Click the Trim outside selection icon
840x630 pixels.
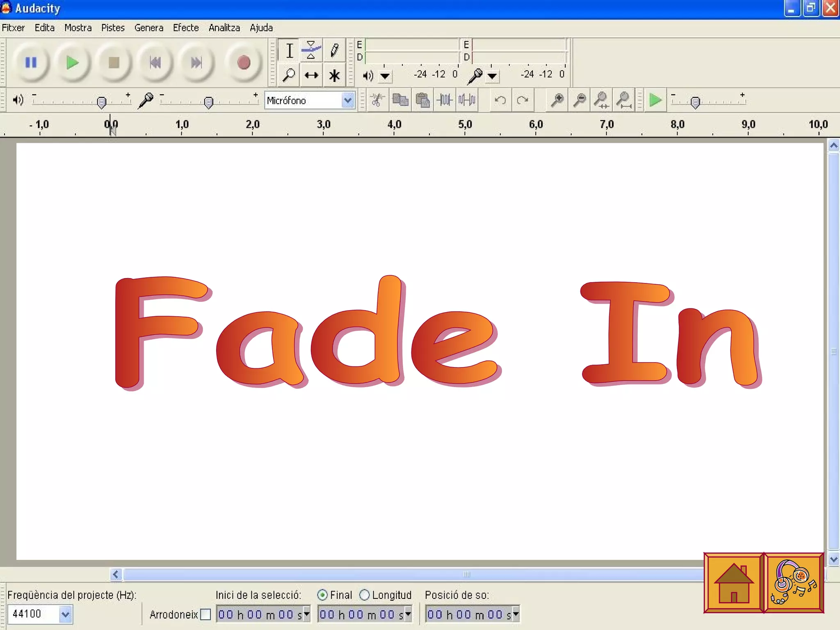click(445, 100)
